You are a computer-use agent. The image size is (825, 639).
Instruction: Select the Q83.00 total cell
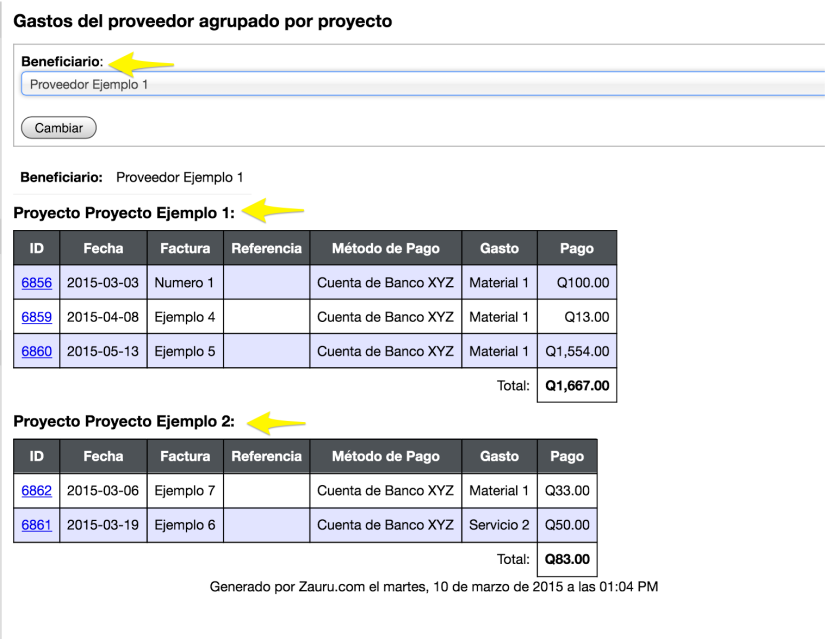567,559
